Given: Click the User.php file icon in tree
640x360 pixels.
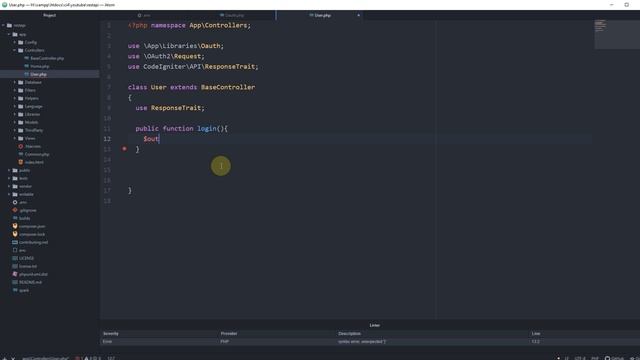Looking at the screenshot, I should [27, 74].
